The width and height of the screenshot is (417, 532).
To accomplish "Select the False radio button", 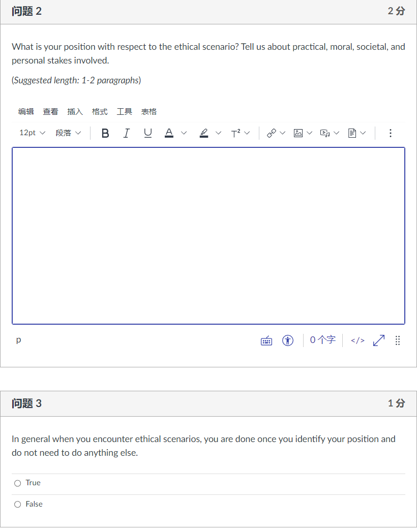I will [x=18, y=505].
